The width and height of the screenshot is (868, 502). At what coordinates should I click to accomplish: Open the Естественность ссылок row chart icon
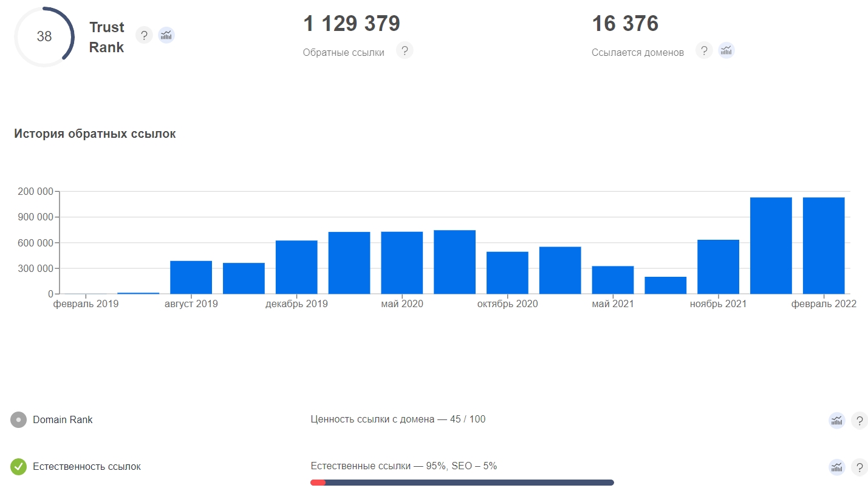pos(837,467)
